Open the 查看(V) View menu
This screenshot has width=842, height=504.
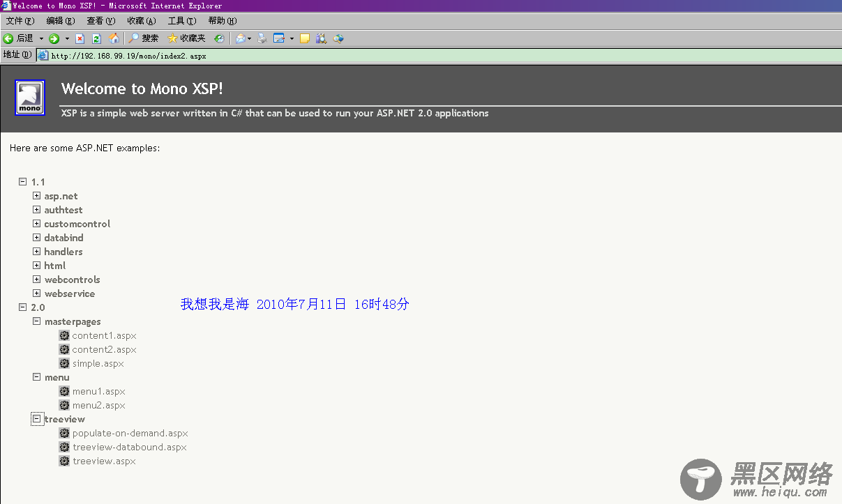[100, 21]
